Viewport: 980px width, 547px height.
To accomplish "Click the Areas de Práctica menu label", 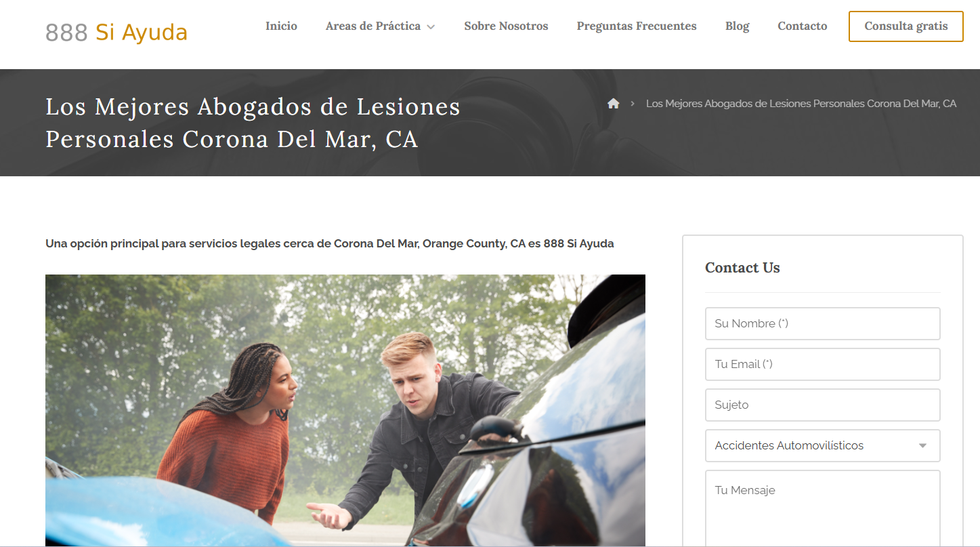I will click(x=372, y=26).
